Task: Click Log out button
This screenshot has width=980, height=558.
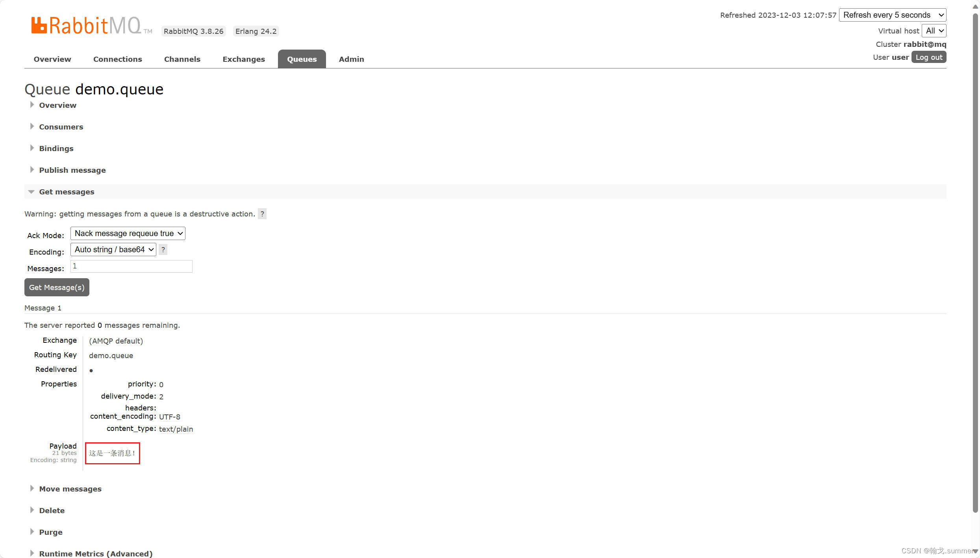Action: [930, 57]
